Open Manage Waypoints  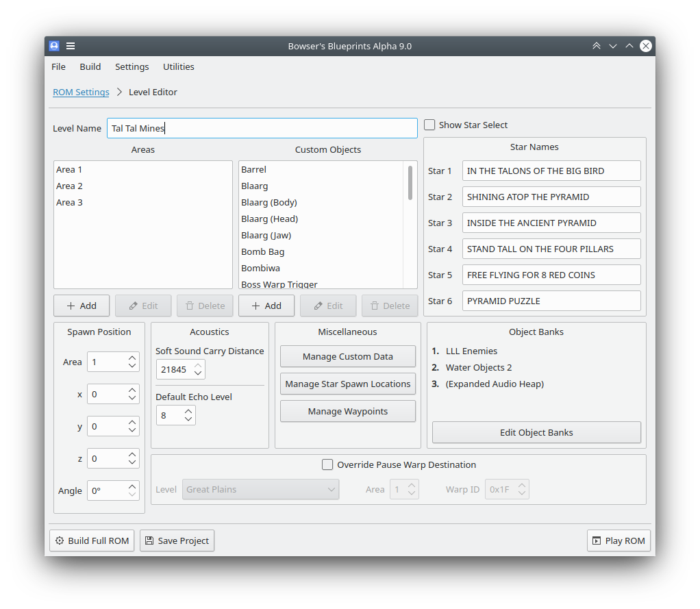coord(348,411)
